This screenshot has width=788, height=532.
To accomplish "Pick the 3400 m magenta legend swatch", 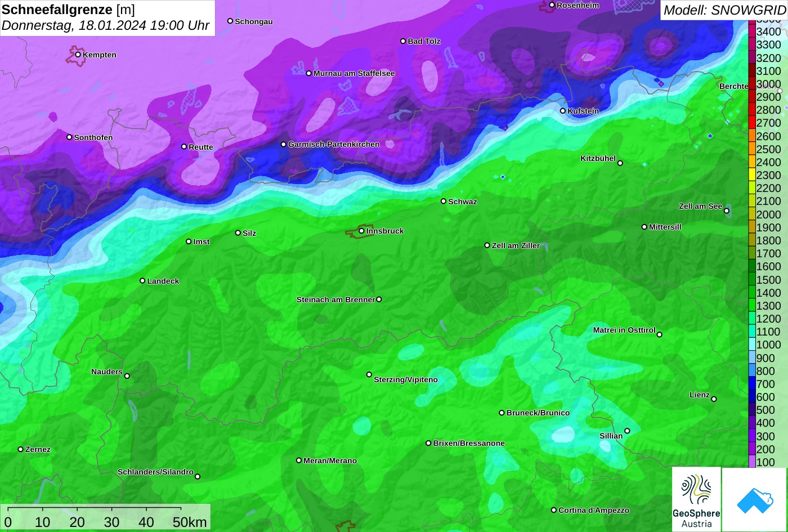I will click(751, 32).
